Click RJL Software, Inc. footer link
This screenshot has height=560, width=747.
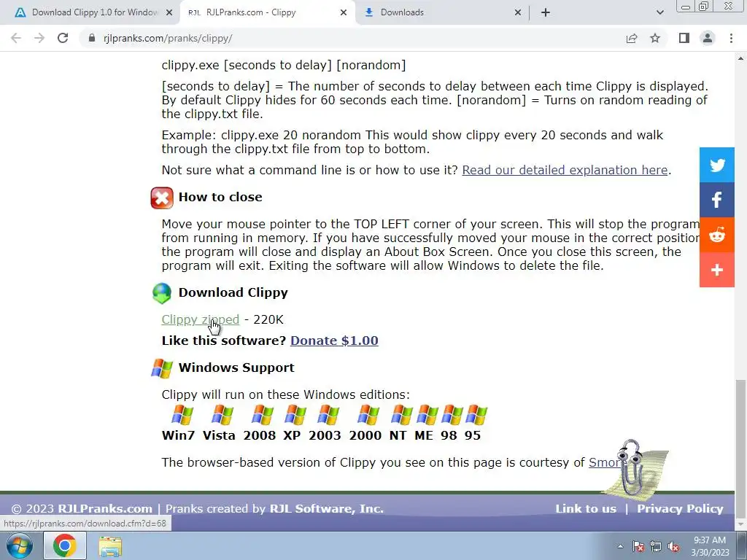click(x=326, y=508)
